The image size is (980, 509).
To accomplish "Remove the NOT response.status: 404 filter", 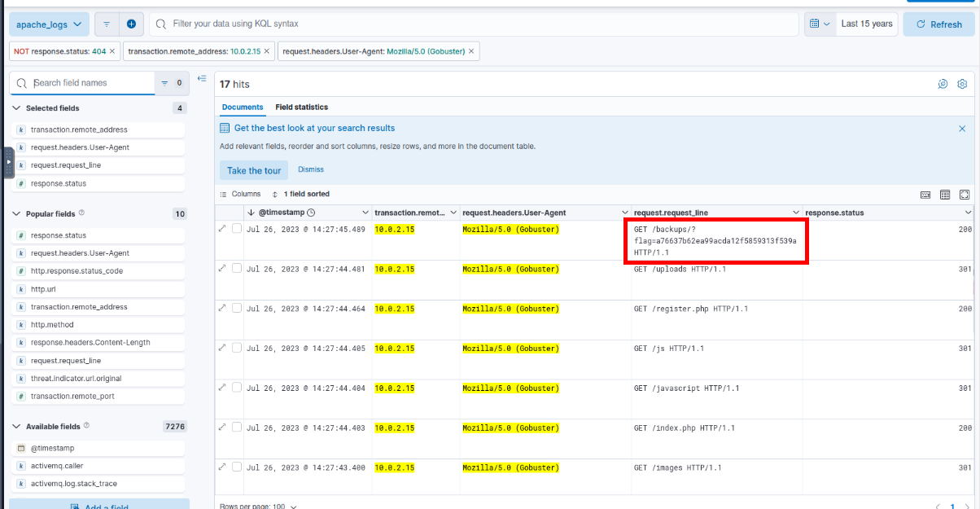I will pyautogui.click(x=112, y=51).
